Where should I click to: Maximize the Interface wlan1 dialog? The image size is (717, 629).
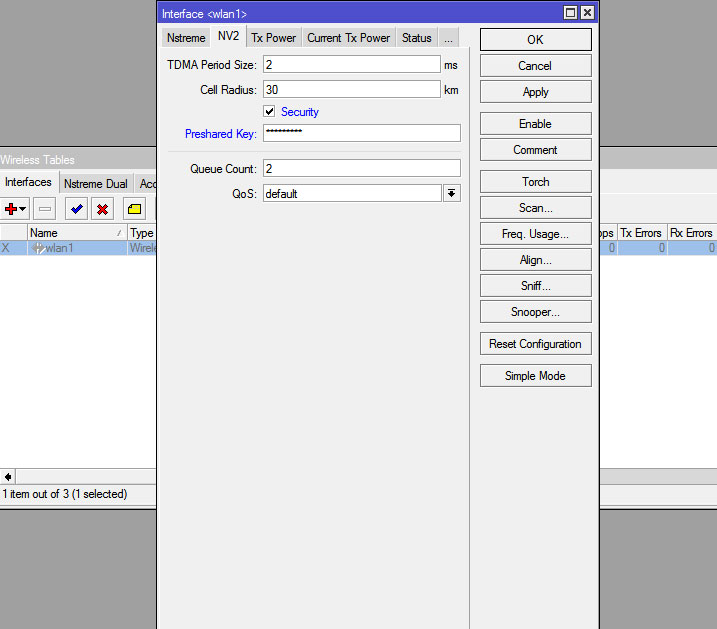[570, 13]
